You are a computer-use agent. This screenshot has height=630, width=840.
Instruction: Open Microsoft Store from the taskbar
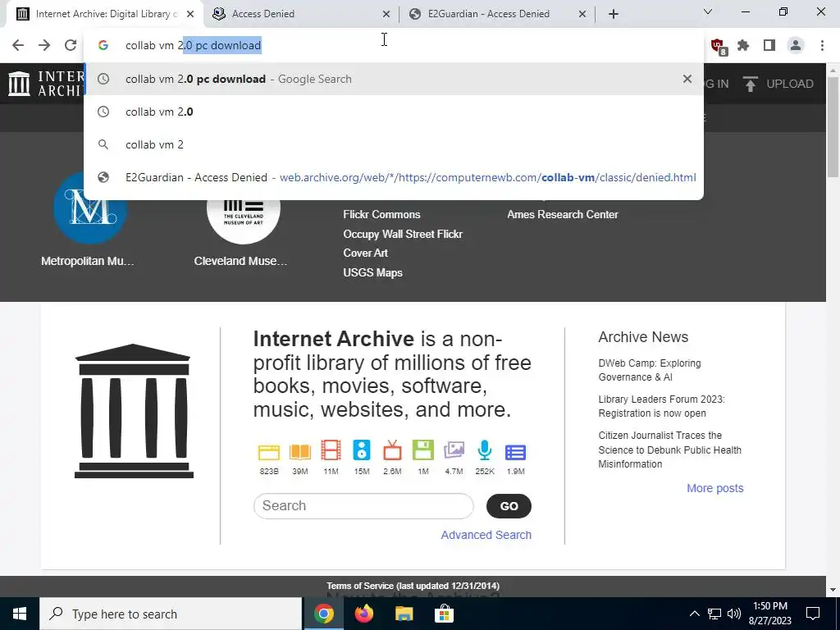pos(444,614)
